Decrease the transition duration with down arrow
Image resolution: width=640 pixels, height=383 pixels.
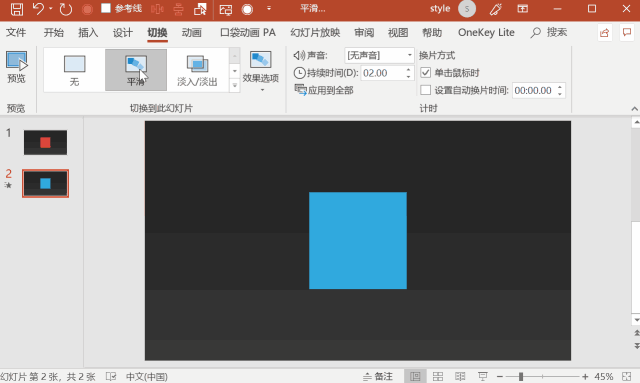[x=409, y=76]
